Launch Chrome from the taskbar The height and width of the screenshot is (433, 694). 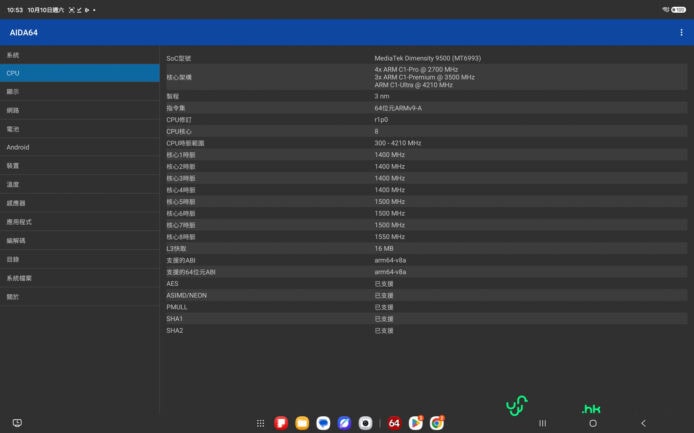click(x=437, y=423)
